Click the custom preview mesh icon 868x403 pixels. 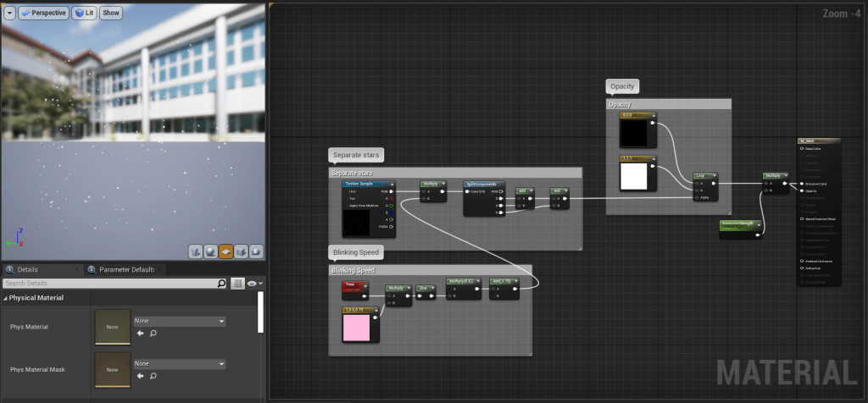tap(255, 251)
